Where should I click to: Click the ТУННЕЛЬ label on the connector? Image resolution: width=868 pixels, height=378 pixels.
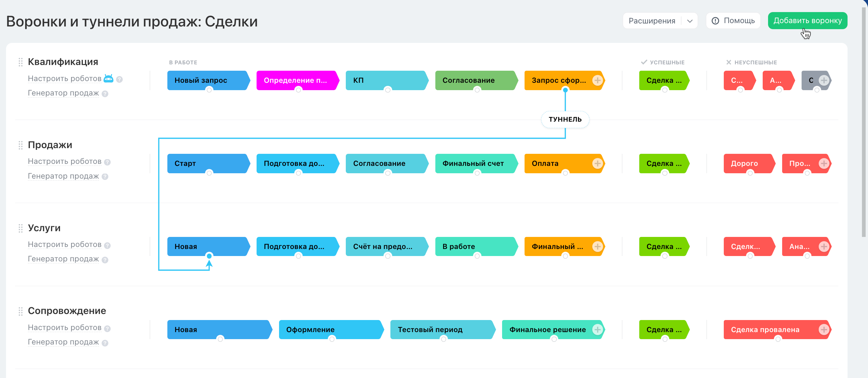[x=565, y=120]
